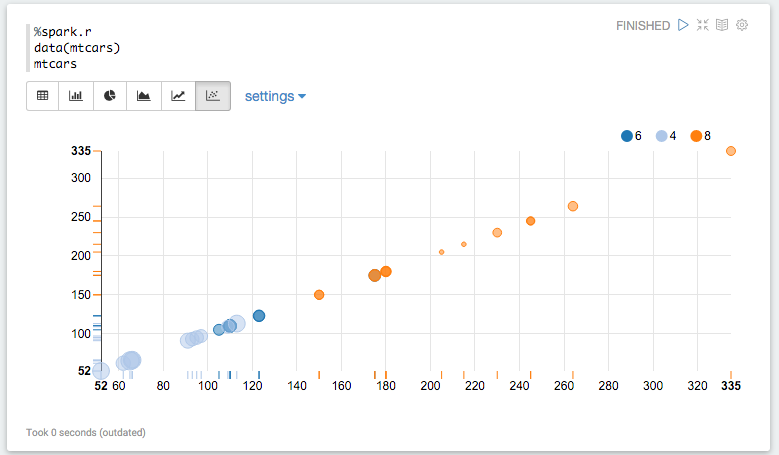
Task: Open paragraph settings gear menu
Action: (742, 25)
